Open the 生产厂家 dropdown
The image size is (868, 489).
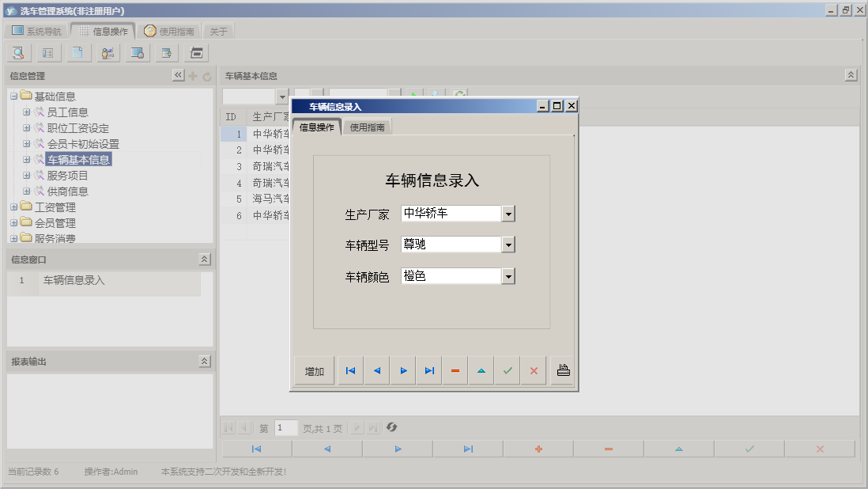click(509, 213)
